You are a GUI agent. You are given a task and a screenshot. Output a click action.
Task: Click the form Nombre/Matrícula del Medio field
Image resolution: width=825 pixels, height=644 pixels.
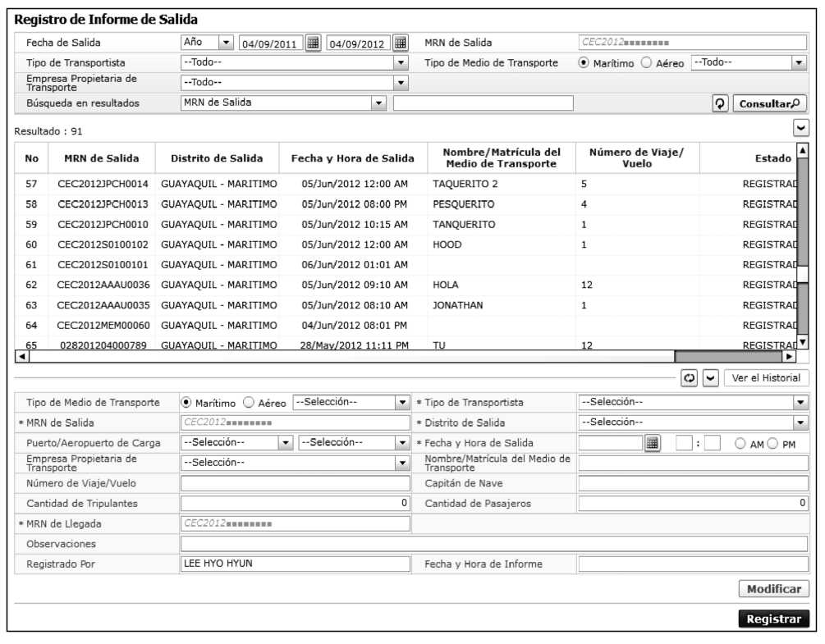coord(693,464)
